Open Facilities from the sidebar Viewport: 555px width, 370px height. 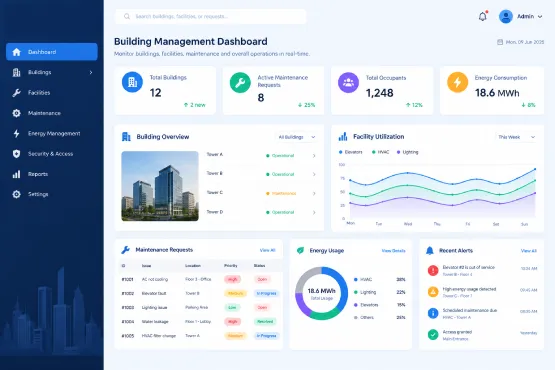pyautogui.click(x=52, y=93)
